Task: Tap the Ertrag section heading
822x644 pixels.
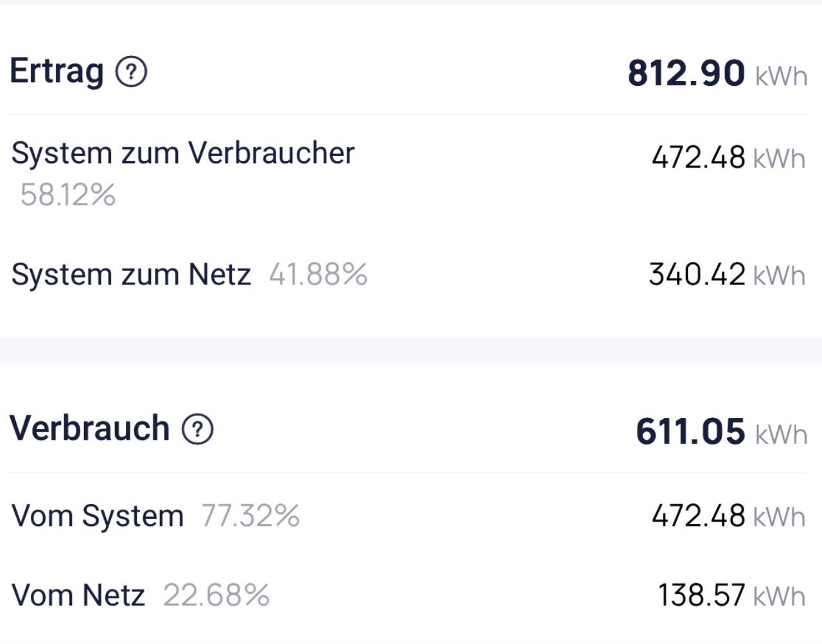Action: 57,71
